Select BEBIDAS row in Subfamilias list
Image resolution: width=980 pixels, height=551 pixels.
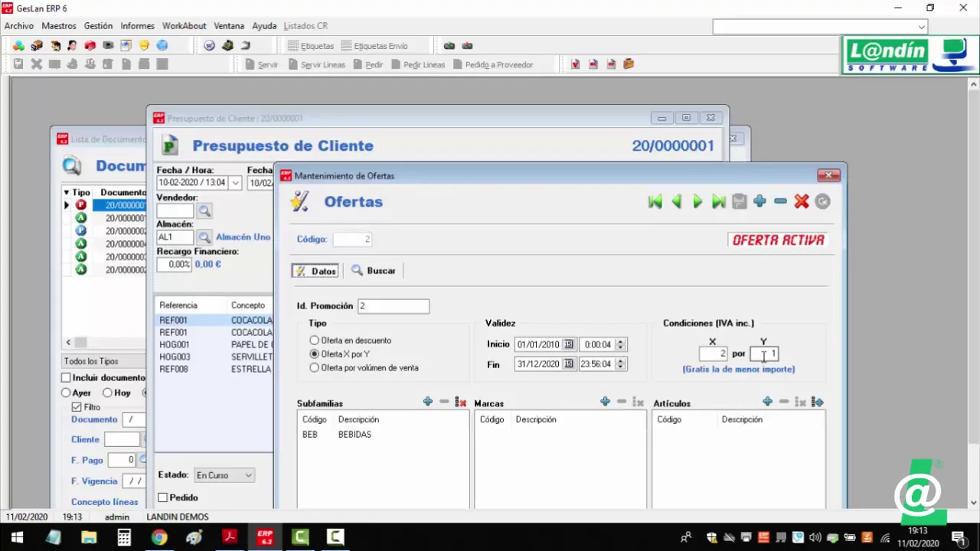(383, 435)
